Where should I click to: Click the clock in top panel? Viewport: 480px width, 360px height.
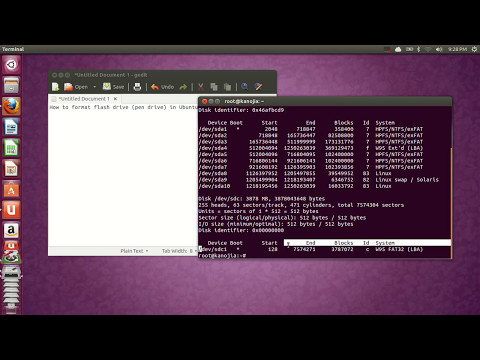click(x=457, y=49)
